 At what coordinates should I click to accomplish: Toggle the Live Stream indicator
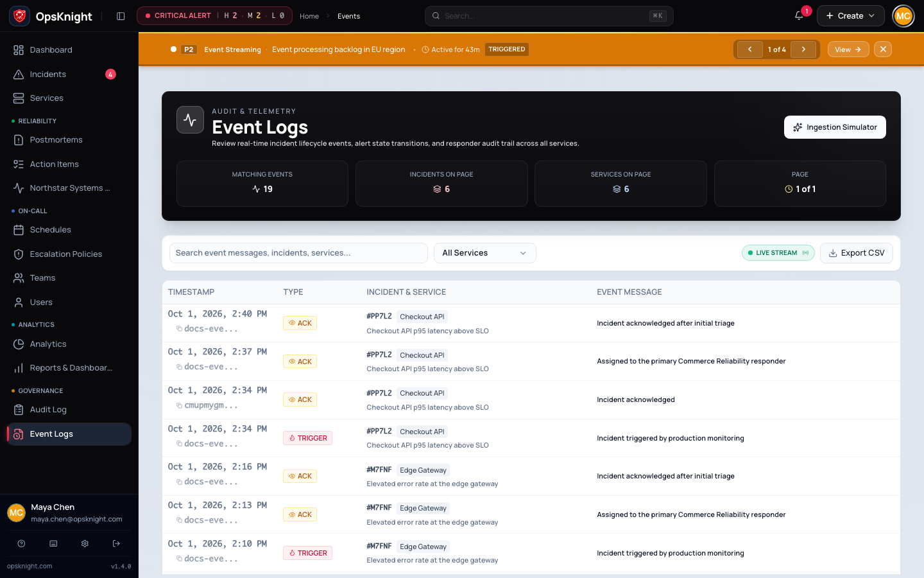tap(778, 253)
